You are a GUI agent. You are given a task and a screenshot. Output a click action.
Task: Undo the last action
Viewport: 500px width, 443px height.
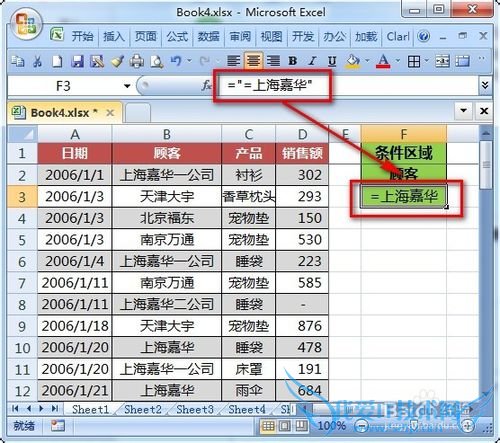[x=176, y=61]
